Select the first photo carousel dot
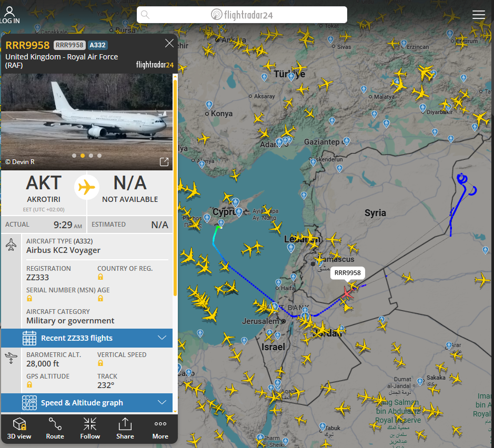 74,156
